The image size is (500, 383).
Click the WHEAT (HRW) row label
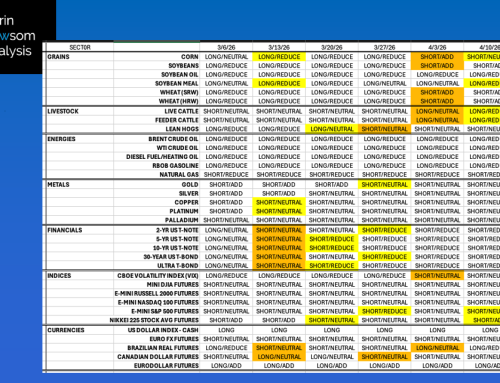pyautogui.click(x=179, y=101)
